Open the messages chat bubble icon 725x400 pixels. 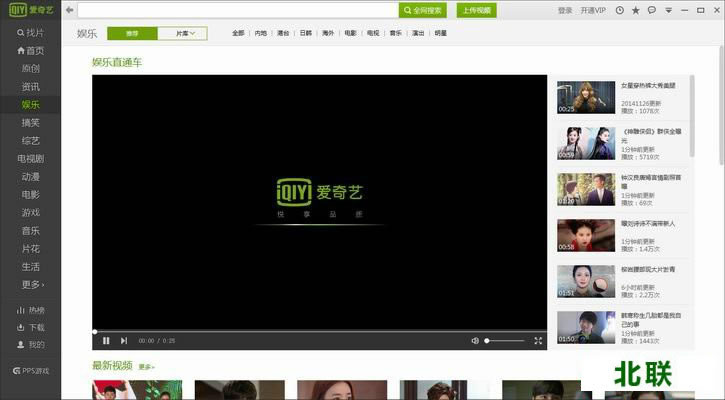pos(652,10)
